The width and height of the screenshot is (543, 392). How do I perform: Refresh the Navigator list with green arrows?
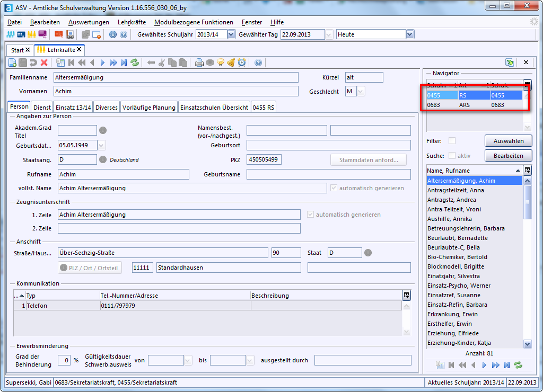tap(518, 365)
